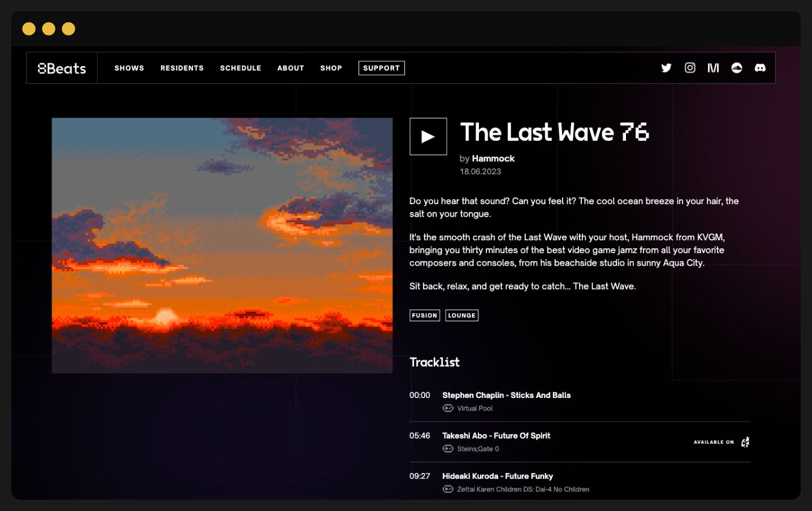Click gamepad icon beside Virtual Pool
The image size is (812, 511).
448,408
